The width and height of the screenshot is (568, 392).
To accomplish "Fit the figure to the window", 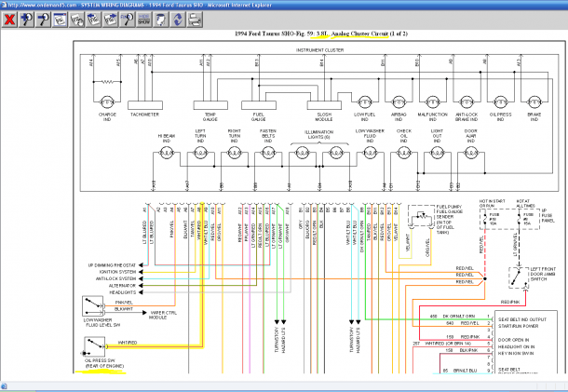I will [x=60, y=20].
